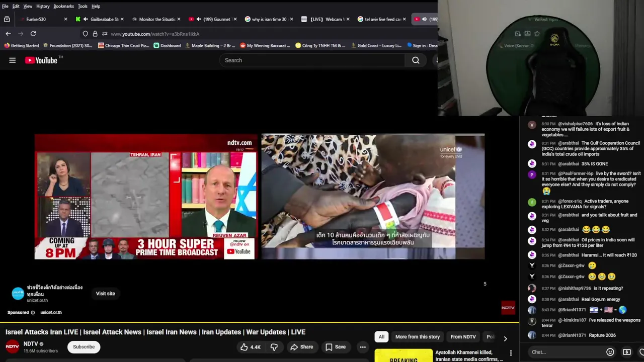
Task: Click the Share button
Action: tap(301, 347)
